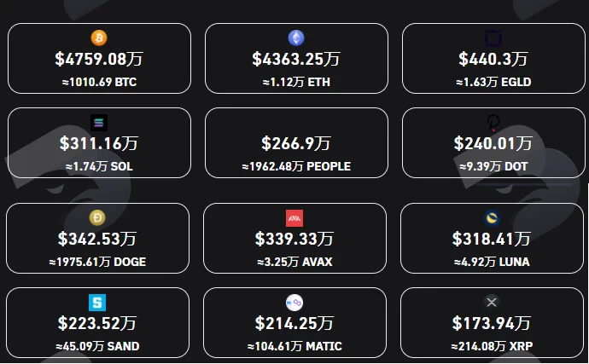Select the $440.3万 EGLD value
This screenshot has width=589, height=364.
click(493, 60)
